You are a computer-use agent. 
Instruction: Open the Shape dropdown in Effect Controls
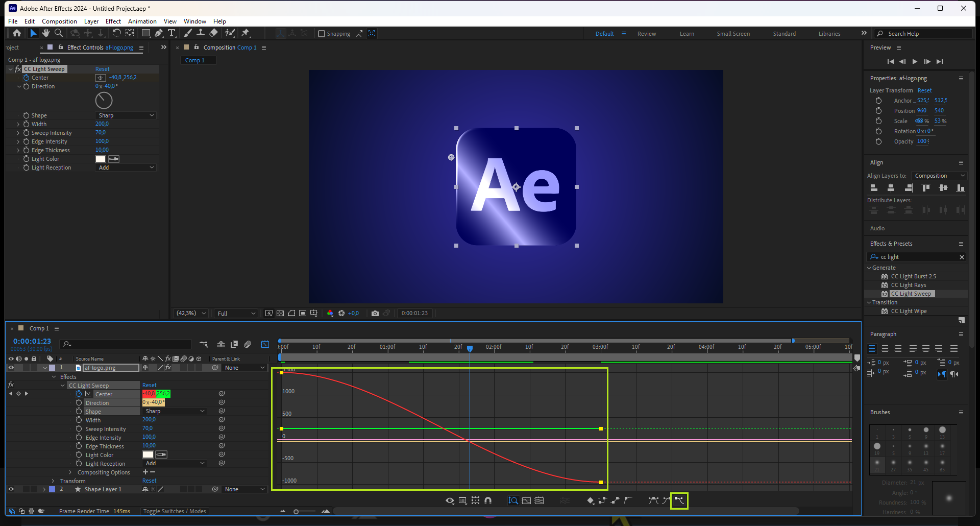click(x=126, y=115)
